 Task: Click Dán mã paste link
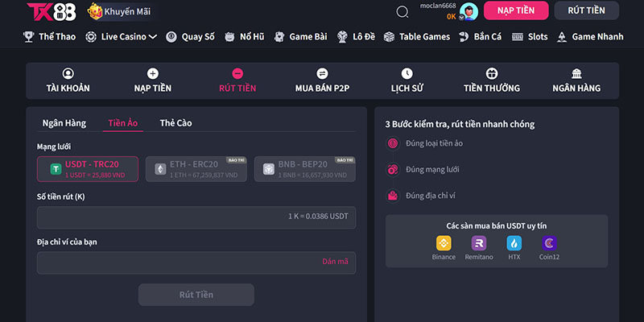[x=335, y=262]
